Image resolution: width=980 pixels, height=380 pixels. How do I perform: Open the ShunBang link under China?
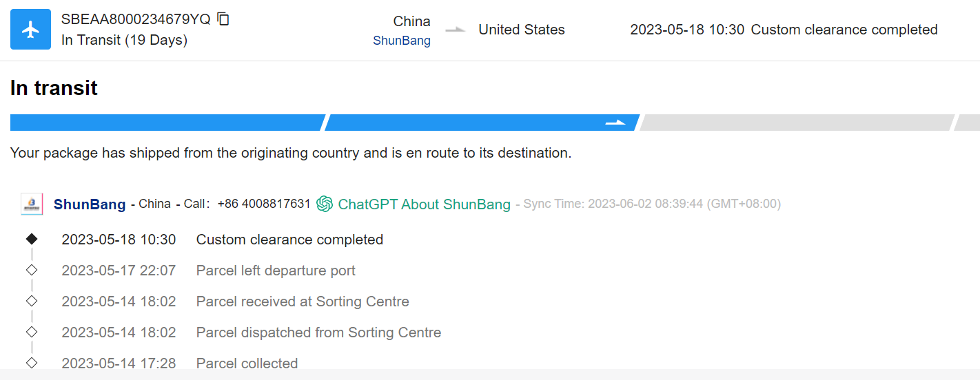(401, 41)
